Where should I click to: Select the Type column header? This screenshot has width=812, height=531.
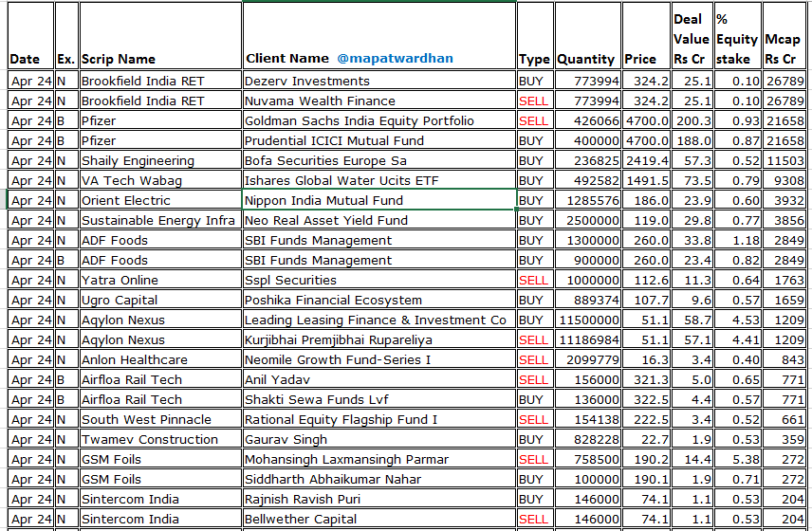point(534,36)
